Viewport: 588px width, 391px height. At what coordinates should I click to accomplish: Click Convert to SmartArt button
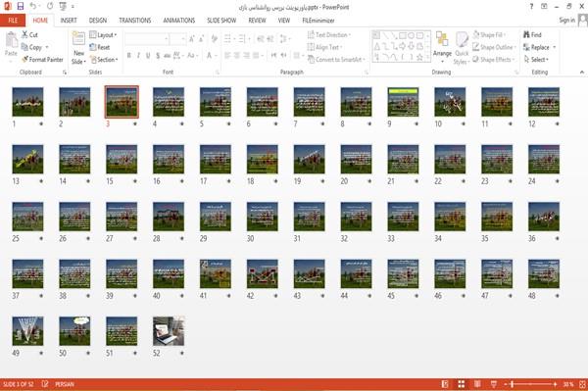coord(336,59)
